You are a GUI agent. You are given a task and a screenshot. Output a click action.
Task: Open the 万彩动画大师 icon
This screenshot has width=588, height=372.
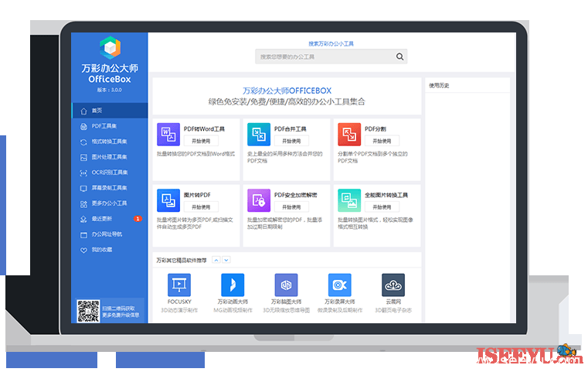[233, 285]
